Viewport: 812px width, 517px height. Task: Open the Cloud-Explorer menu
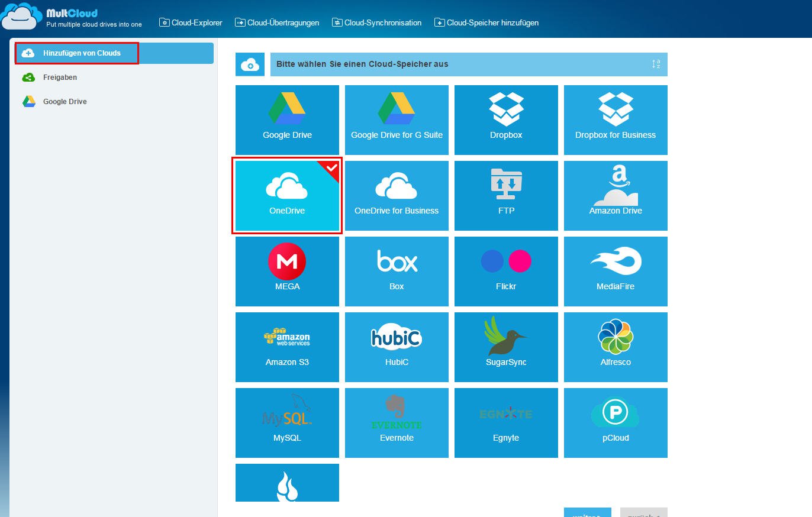pos(191,22)
